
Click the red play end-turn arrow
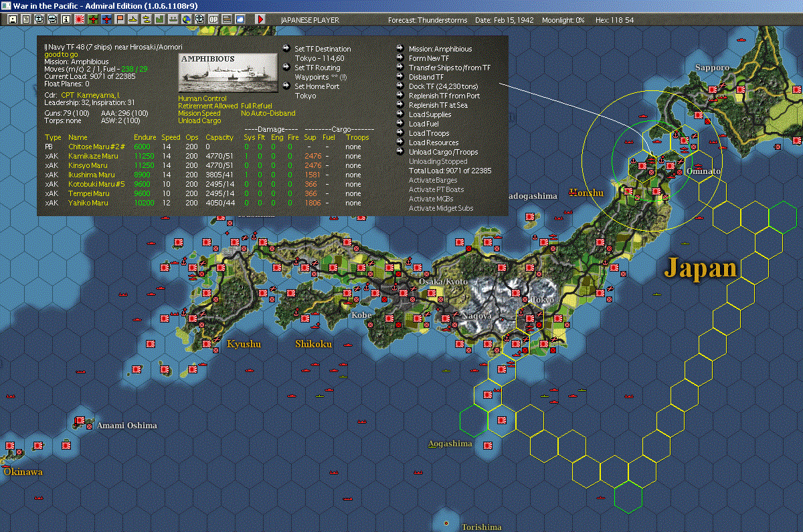point(260,19)
